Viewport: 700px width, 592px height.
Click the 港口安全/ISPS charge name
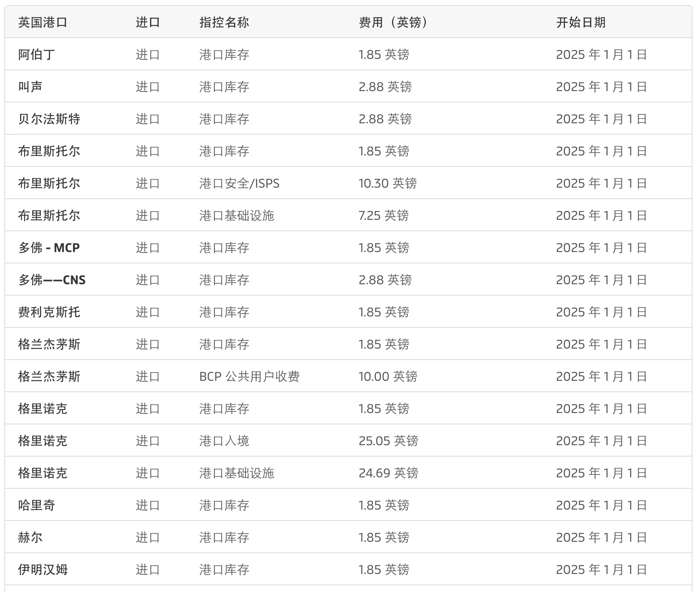pyautogui.click(x=239, y=183)
